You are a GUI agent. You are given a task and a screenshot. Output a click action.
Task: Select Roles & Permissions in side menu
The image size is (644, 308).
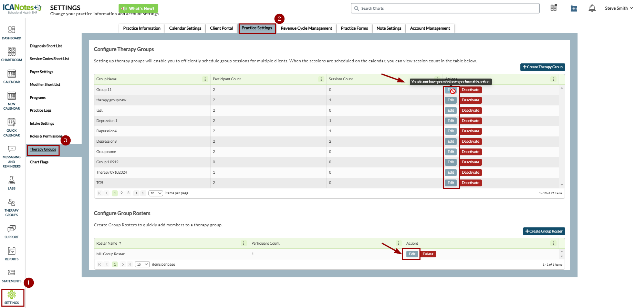46,136
